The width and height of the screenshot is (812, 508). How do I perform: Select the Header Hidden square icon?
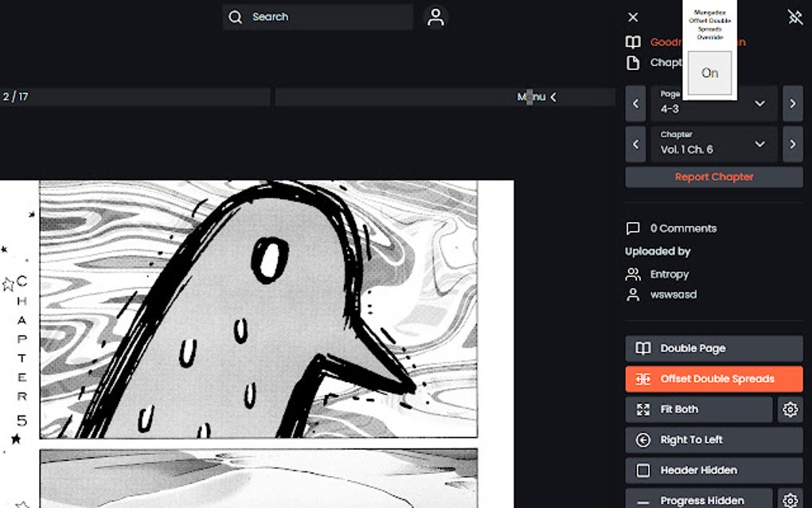tap(642, 470)
